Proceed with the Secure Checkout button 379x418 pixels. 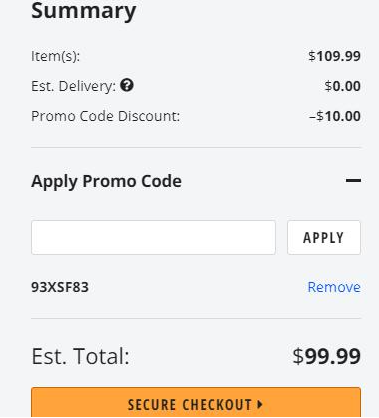(x=196, y=402)
